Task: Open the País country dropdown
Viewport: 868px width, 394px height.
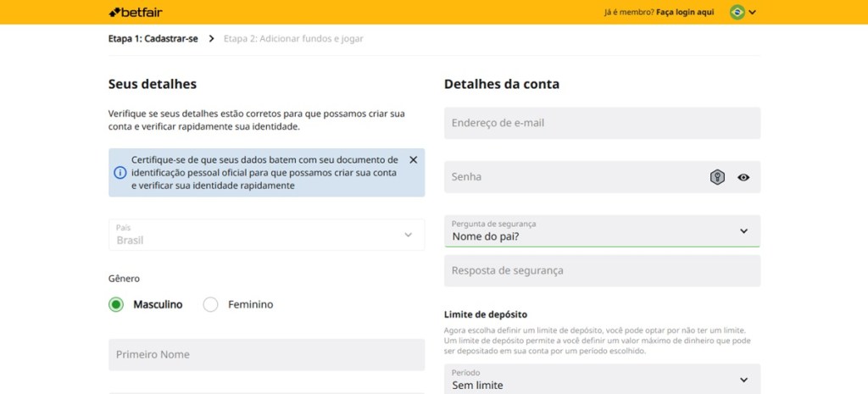Action: click(266, 235)
